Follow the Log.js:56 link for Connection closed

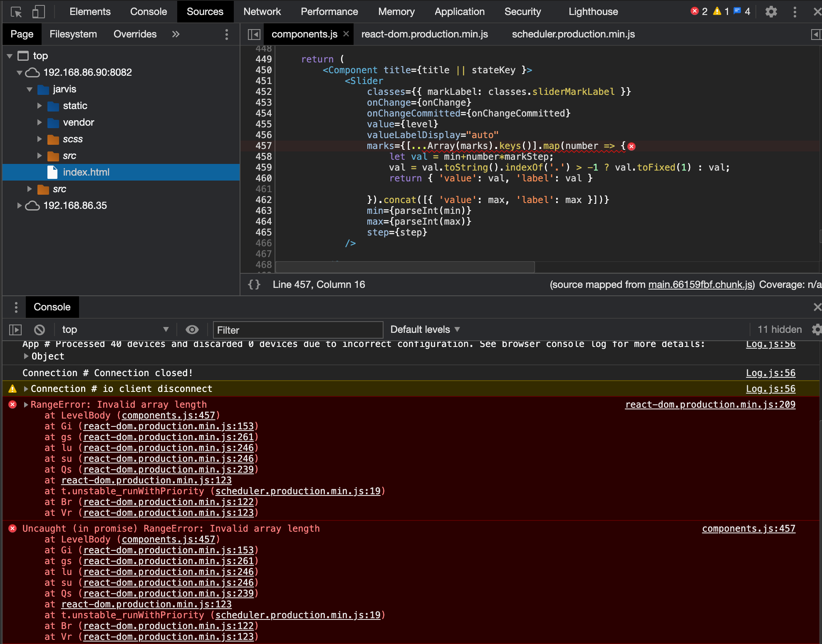coord(770,373)
